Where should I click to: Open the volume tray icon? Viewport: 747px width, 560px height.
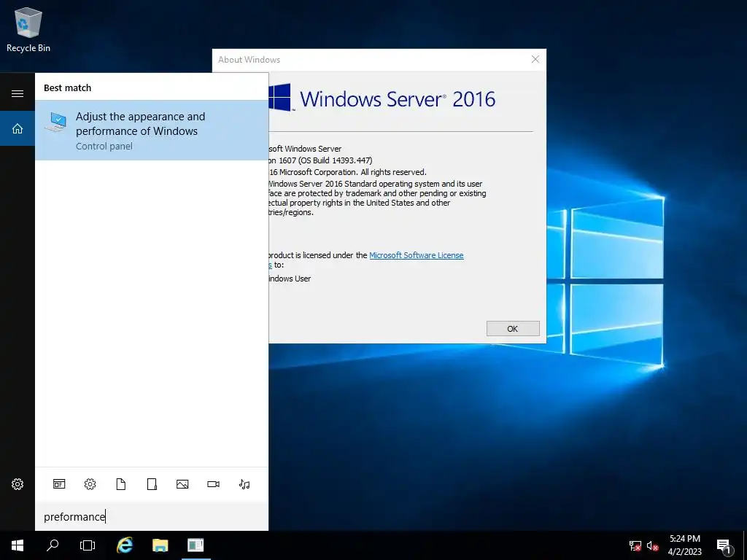coord(652,545)
